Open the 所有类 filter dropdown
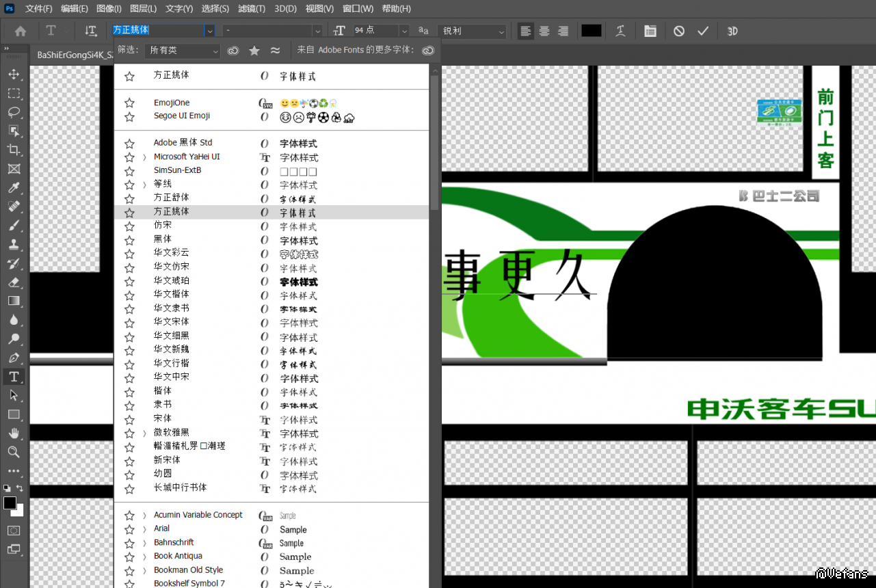The width and height of the screenshot is (876, 588). (x=183, y=51)
